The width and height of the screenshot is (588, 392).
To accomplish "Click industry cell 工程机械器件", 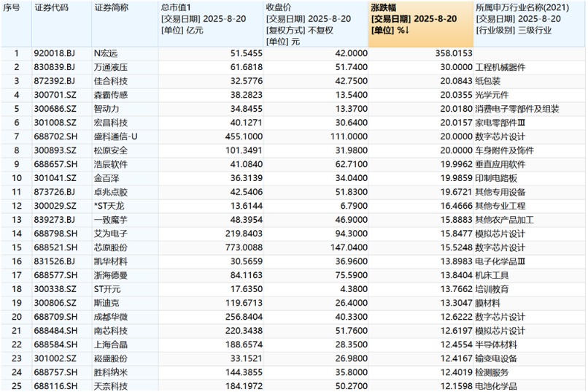I will click(x=500, y=67).
